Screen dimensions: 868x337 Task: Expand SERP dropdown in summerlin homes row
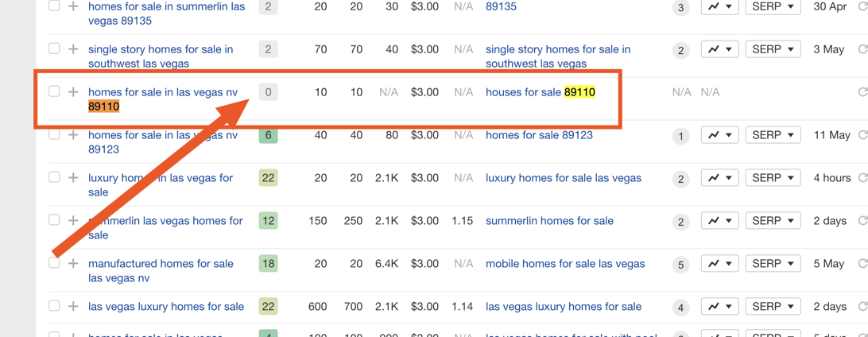coord(773,221)
